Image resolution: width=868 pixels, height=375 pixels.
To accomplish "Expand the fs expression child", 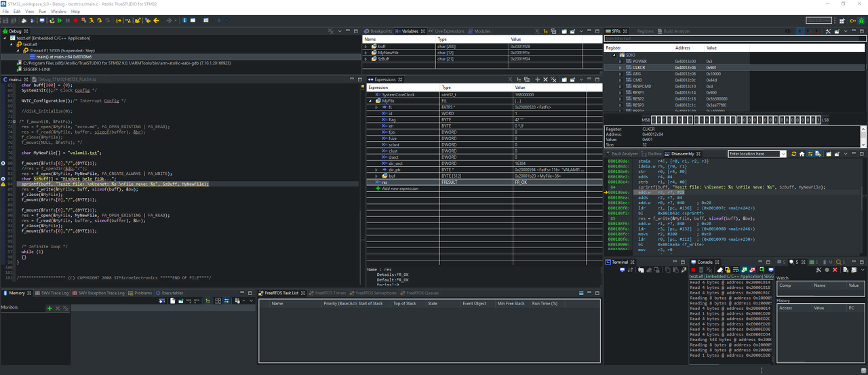I will coord(376,107).
